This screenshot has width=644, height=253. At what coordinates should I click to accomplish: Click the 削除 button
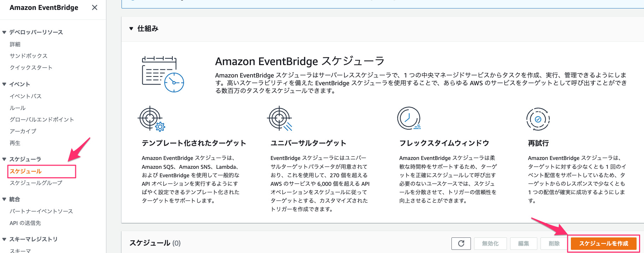coord(555,243)
